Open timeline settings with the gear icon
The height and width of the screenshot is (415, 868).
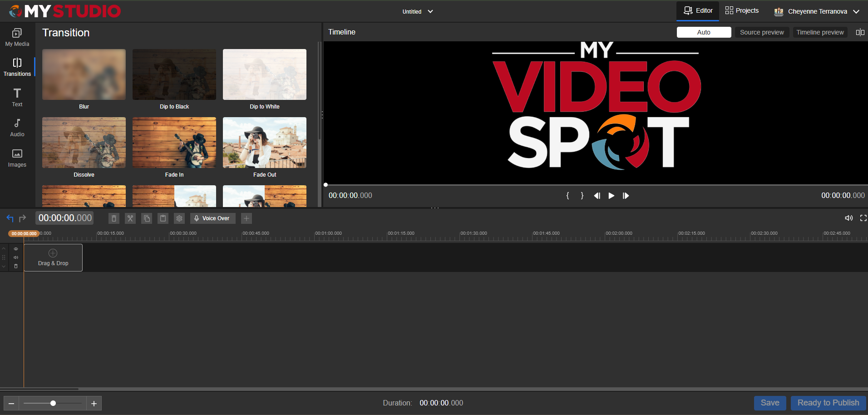[x=179, y=218]
